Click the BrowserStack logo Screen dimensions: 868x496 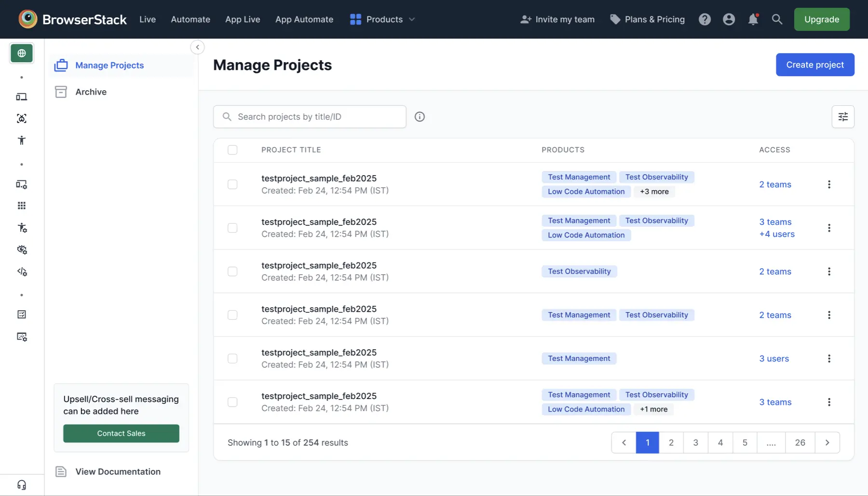pyautogui.click(x=72, y=19)
